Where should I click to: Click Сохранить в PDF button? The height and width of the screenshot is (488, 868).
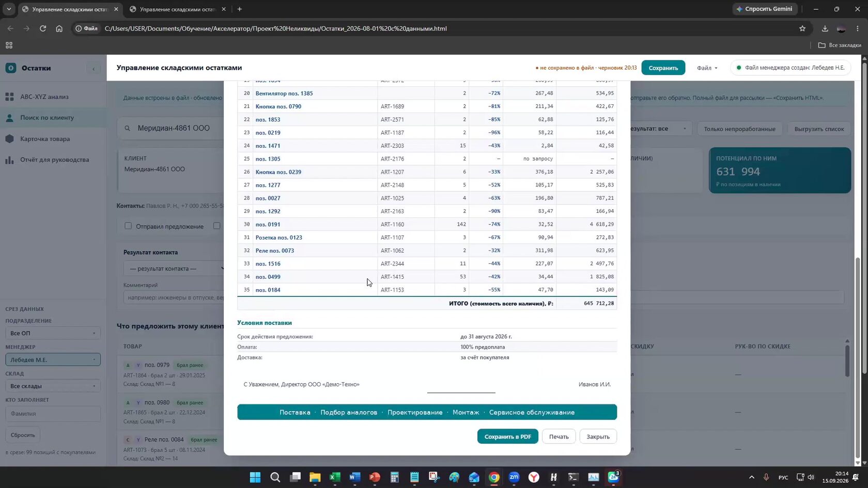click(507, 436)
